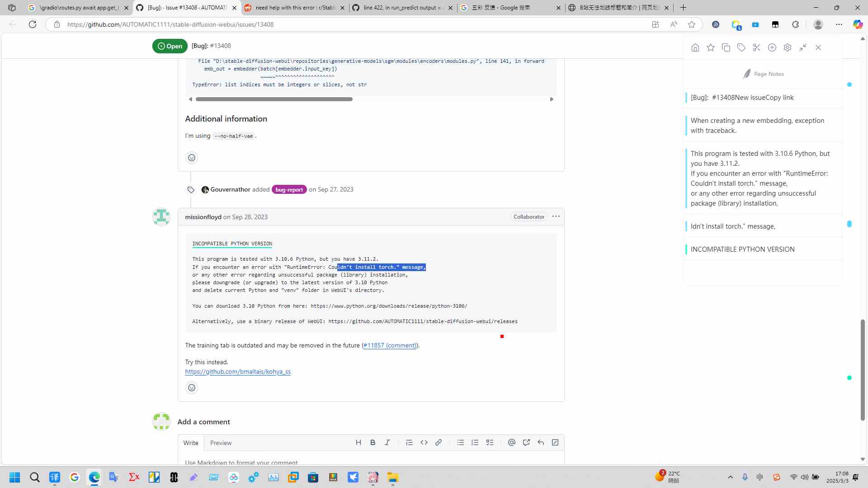This screenshot has height=488, width=868.
Task: Switch to line 422 run_predict GitHub tab
Action: pos(403,8)
